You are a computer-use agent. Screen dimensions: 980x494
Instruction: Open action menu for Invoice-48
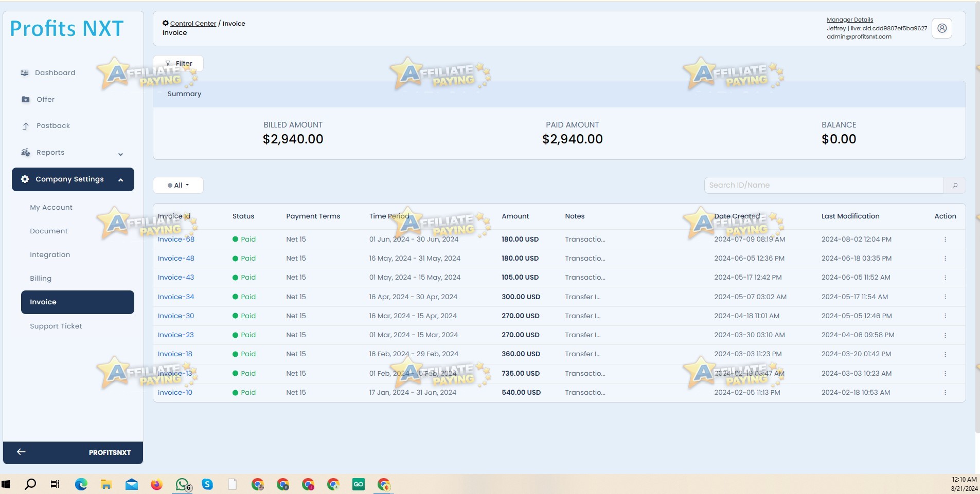click(945, 258)
